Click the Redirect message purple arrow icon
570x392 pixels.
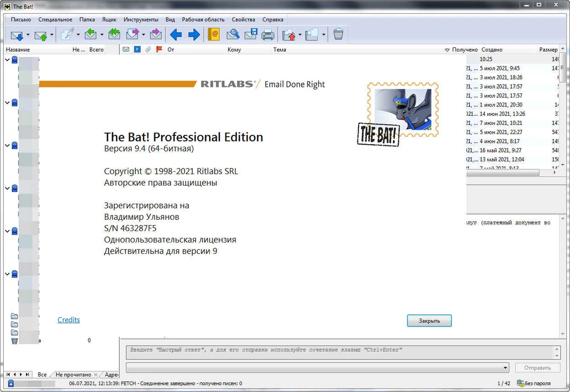tap(156, 35)
